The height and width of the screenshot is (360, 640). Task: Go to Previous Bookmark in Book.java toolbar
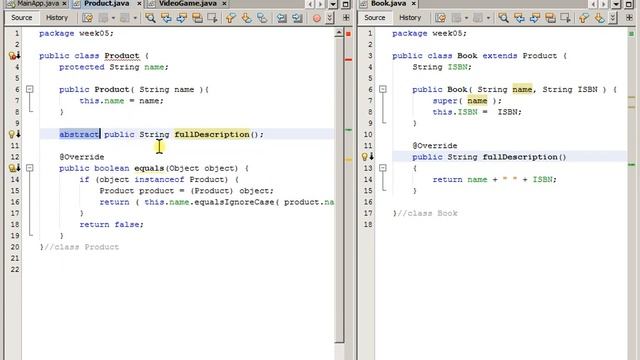point(584,18)
